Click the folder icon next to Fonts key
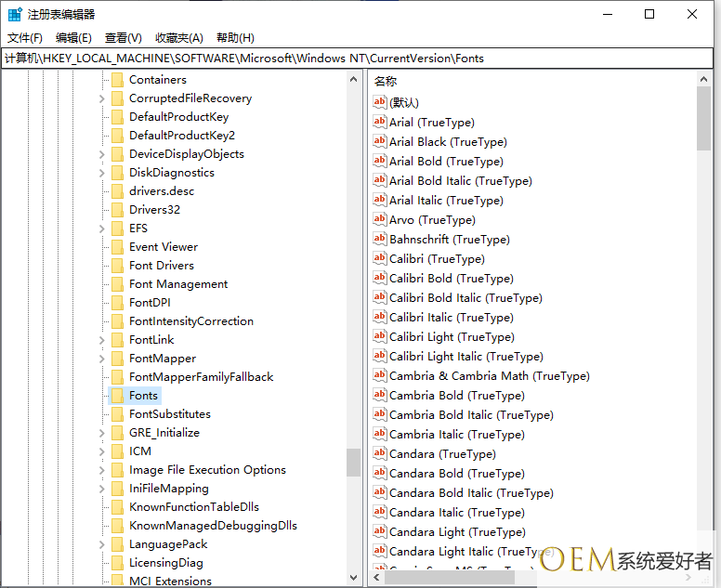 click(117, 396)
